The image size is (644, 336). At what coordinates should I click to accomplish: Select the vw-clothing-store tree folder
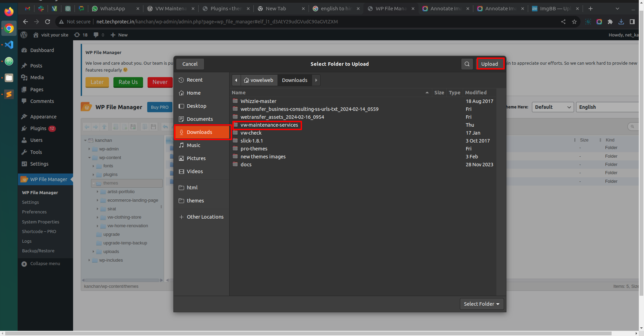(x=124, y=217)
